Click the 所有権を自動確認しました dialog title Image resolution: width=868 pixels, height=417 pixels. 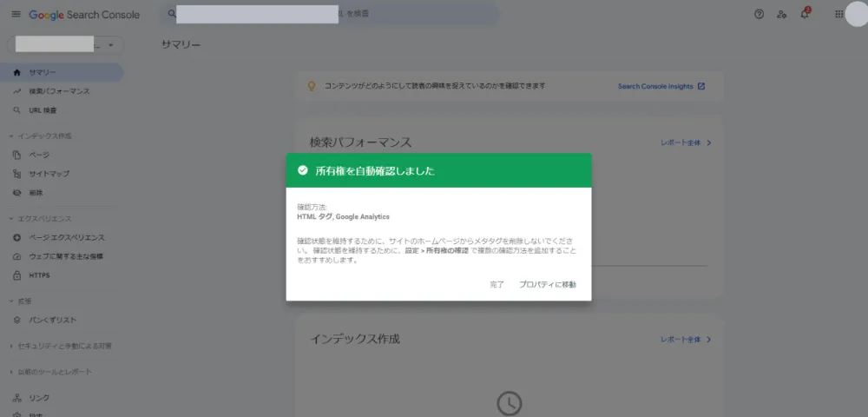click(375, 171)
